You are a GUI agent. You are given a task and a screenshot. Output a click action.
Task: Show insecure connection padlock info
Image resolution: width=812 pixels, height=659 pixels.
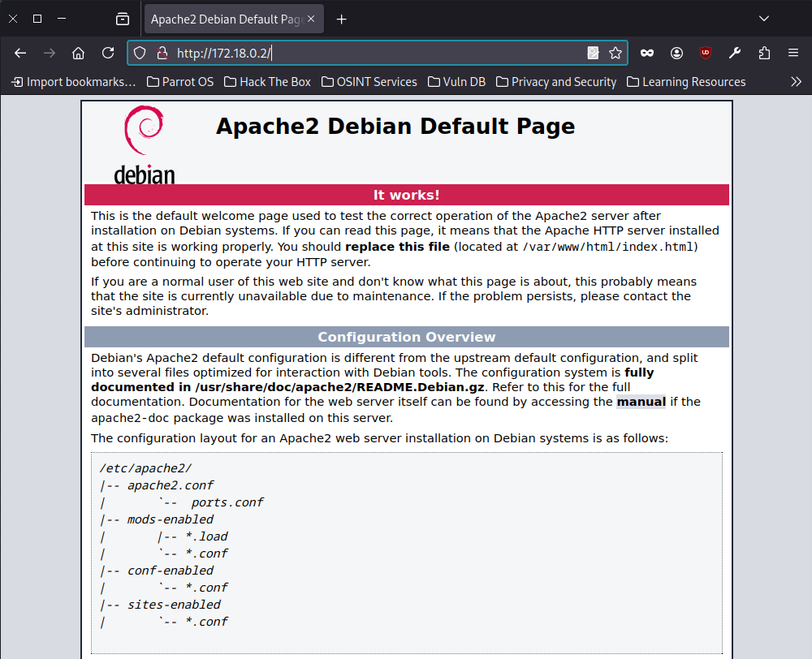[x=162, y=53]
